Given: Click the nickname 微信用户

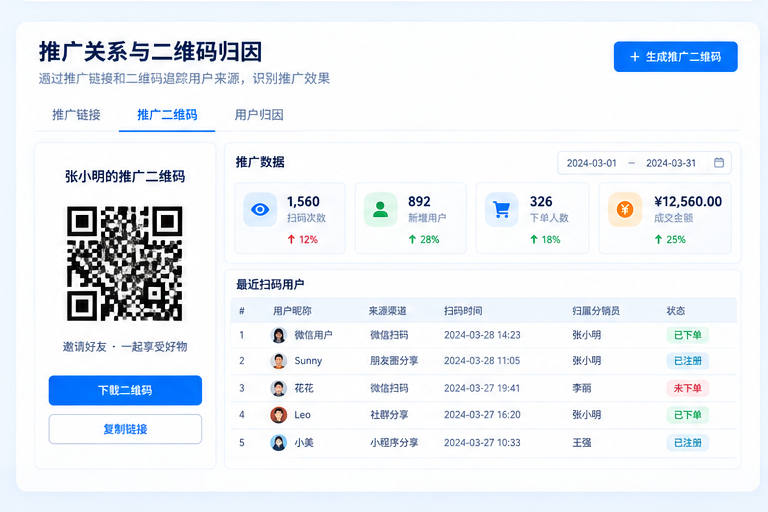Looking at the screenshot, I should [313, 335].
